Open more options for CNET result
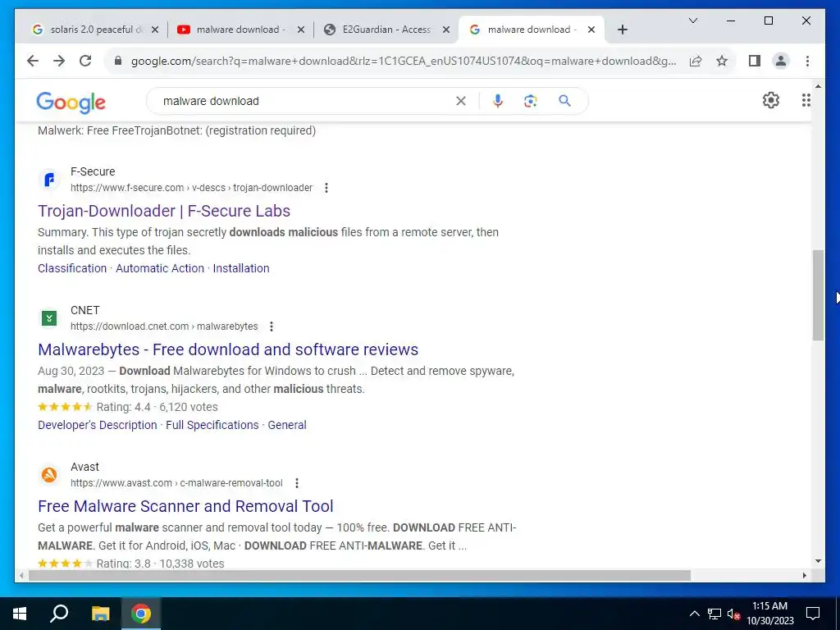840x630 pixels. click(x=272, y=326)
